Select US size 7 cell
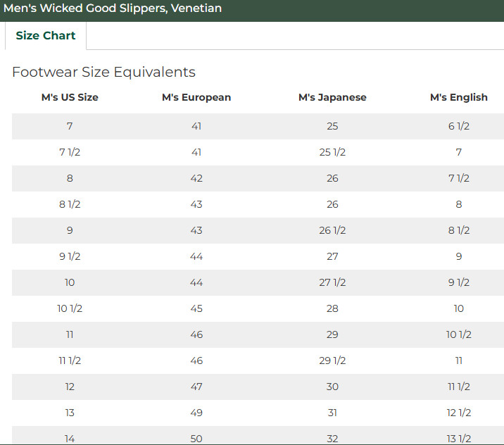The width and height of the screenshot is (504, 445). [70, 126]
